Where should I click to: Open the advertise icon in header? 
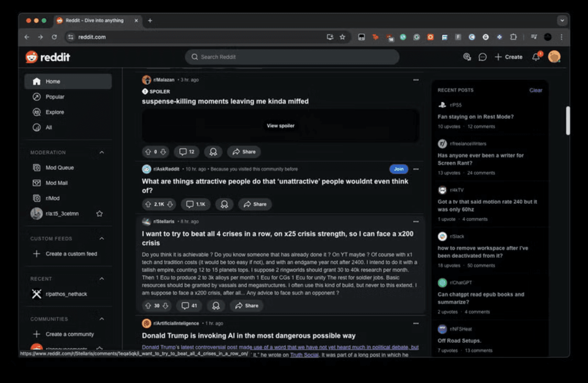(x=467, y=57)
